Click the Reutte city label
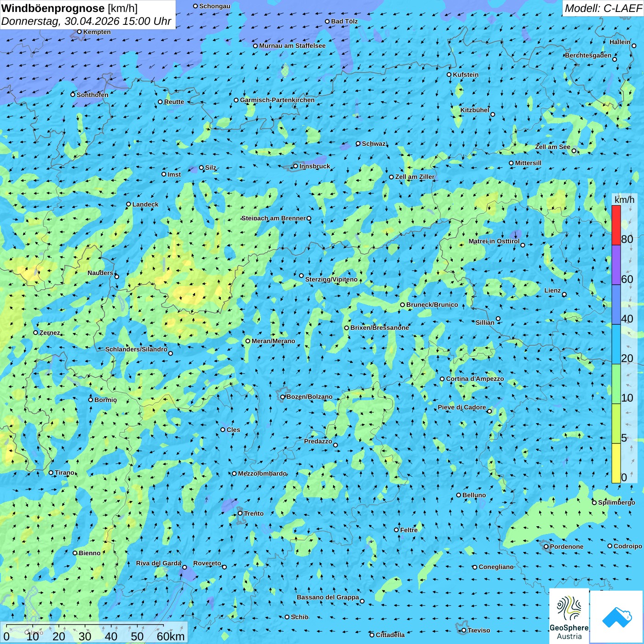Image resolution: width=644 pixels, height=644 pixels. pos(174,102)
